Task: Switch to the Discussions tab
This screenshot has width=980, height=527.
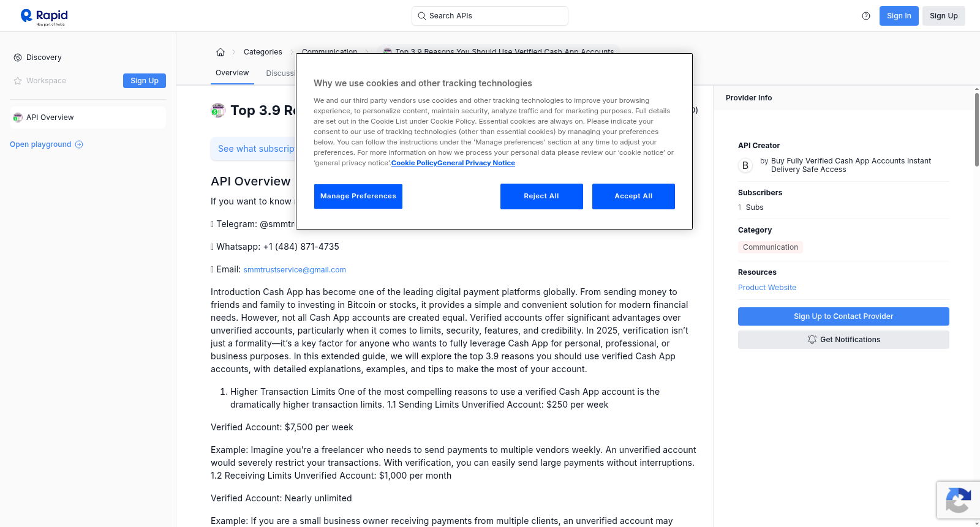Action: 281,73
